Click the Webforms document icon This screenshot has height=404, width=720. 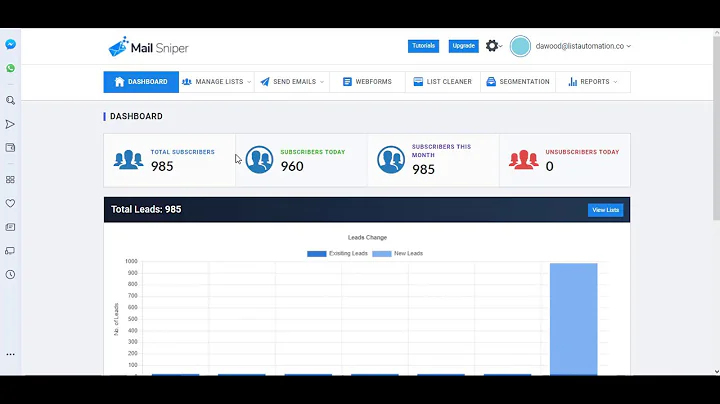[x=347, y=82]
